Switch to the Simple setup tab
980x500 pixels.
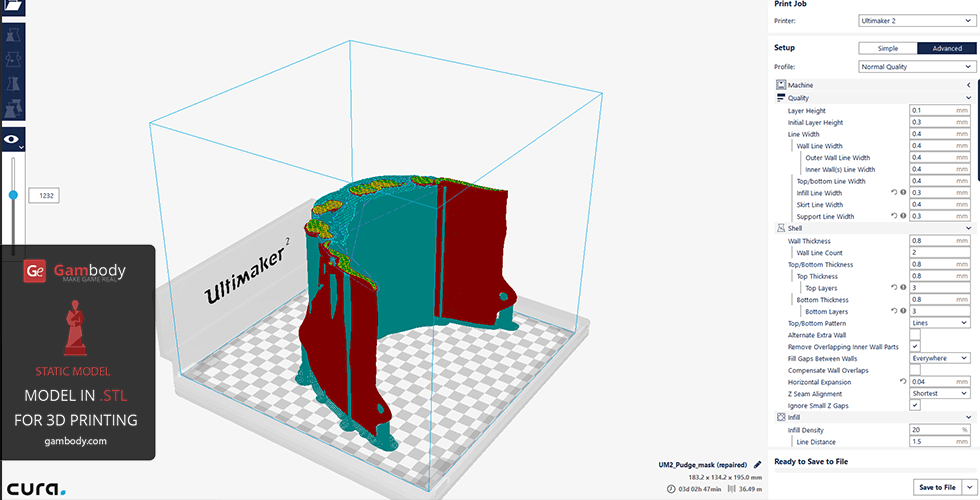coord(887,48)
